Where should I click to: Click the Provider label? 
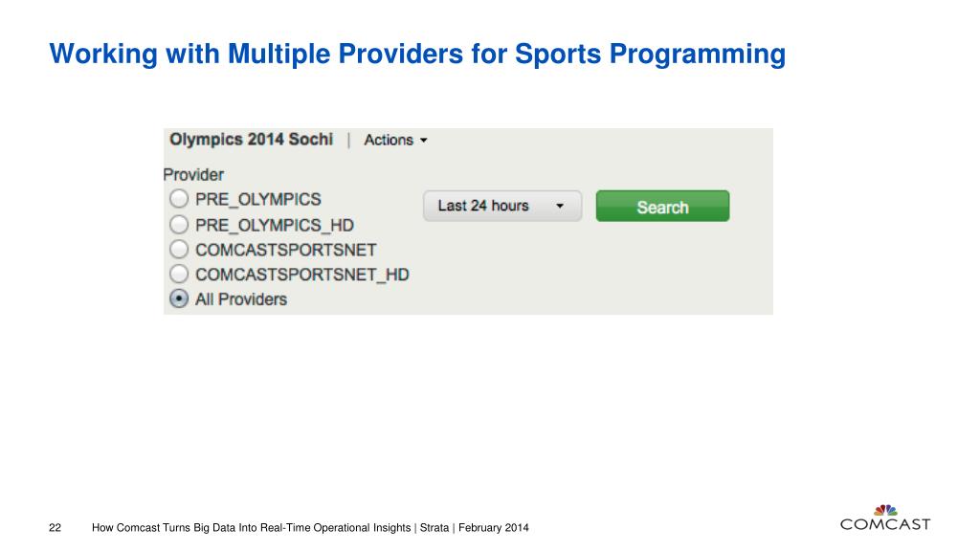[193, 174]
